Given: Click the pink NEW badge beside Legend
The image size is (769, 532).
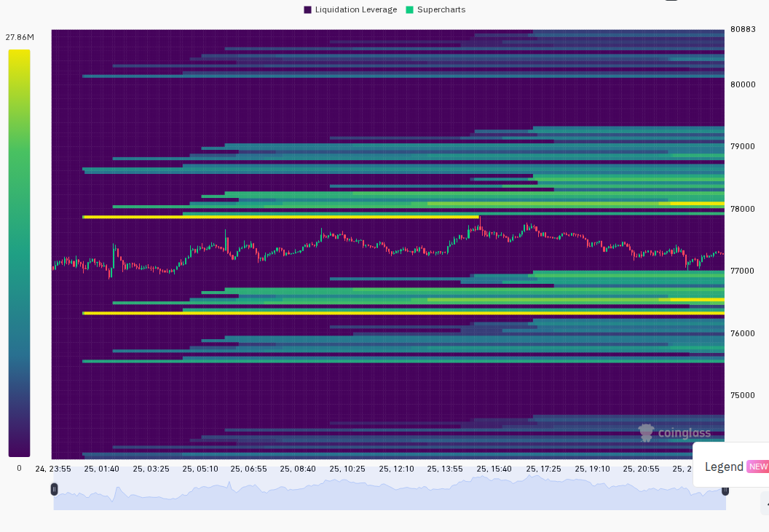Looking at the screenshot, I should [x=758, y=467].
